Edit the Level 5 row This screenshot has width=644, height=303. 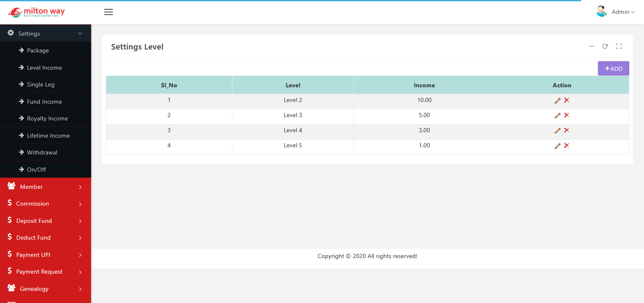[557, 146]
